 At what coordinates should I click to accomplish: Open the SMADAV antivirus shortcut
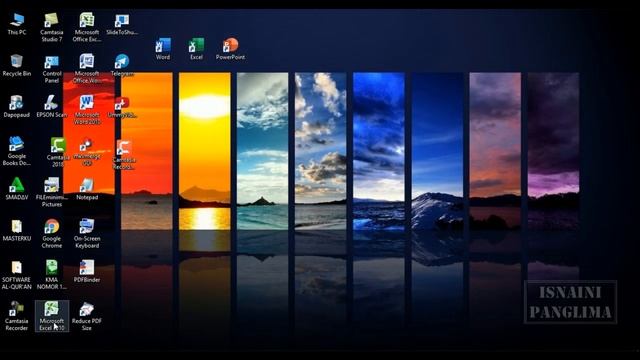pos(17,189)
